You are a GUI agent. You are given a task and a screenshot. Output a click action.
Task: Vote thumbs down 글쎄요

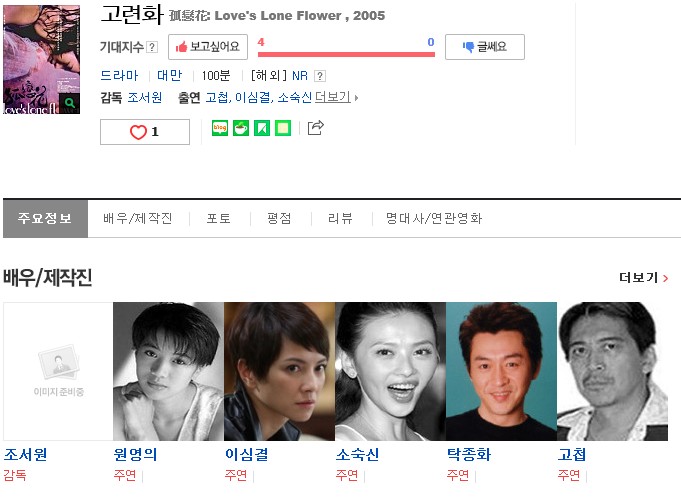[485, 47]
